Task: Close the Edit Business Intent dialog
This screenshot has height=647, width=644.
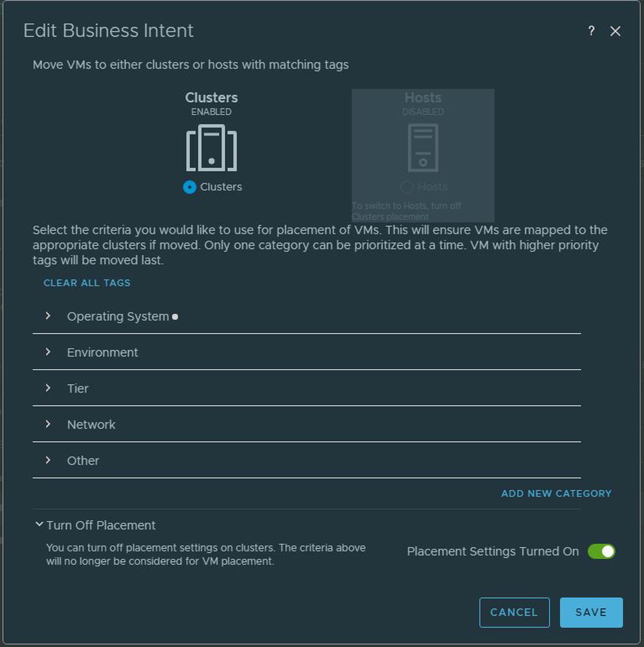Action: click(616, 31)
